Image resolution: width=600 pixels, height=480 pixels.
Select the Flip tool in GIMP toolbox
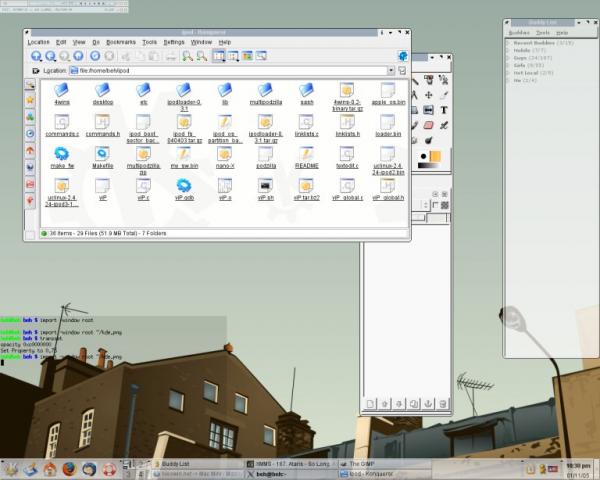(x=429, y=110)
